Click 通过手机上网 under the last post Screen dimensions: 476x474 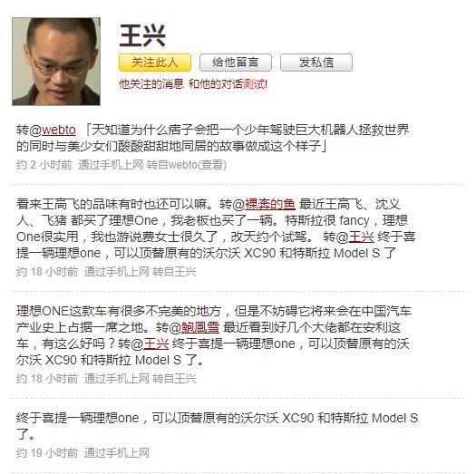pos(117,453)
